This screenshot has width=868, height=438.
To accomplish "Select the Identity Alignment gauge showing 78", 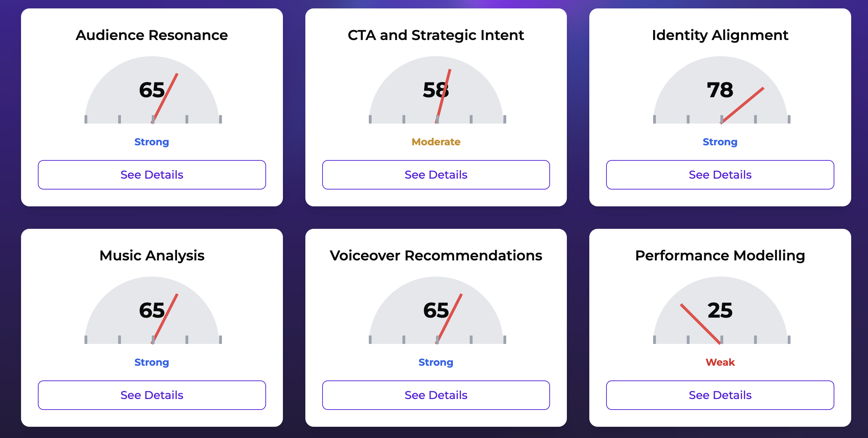I will (720, 91).
